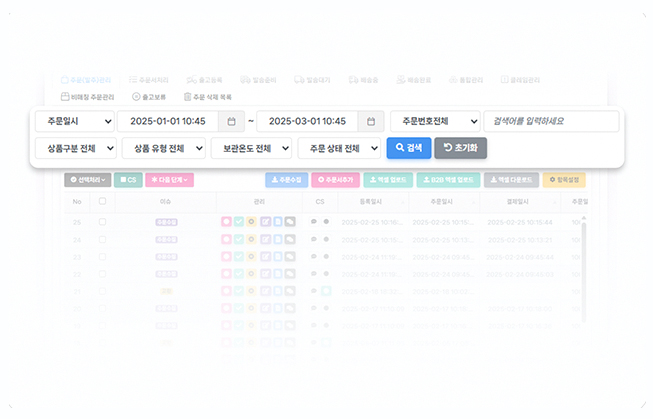Image resolution: width=653 pixels, height=419 pixels.
Task: Click the 검색어를 입력하세요 search field
Action: click(x=551, y=121)
